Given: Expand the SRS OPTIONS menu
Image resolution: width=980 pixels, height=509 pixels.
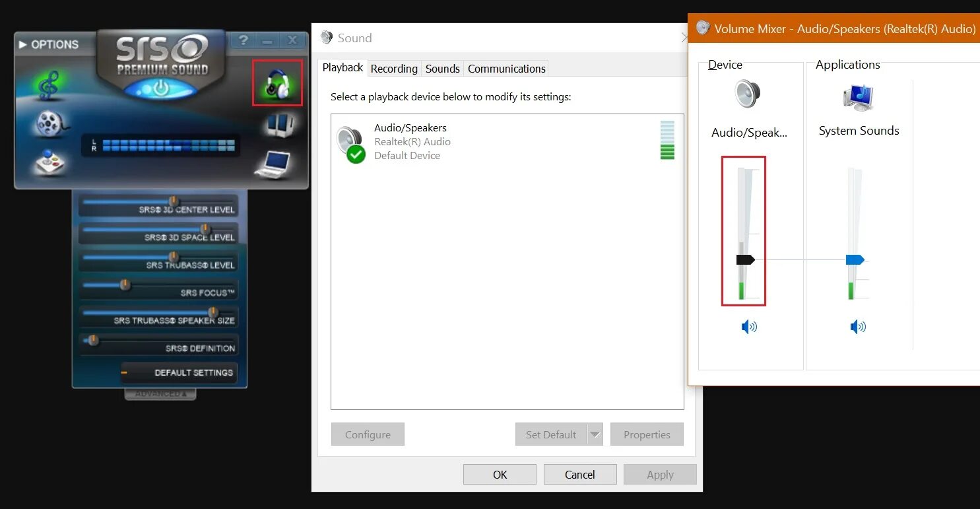Looking at the screenshot, I should pos(49,44).
